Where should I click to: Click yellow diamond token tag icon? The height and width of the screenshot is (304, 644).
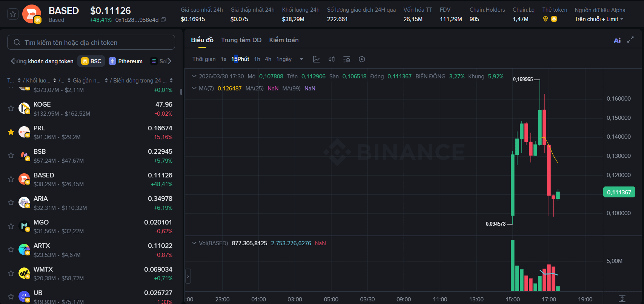tap(546, 19)
